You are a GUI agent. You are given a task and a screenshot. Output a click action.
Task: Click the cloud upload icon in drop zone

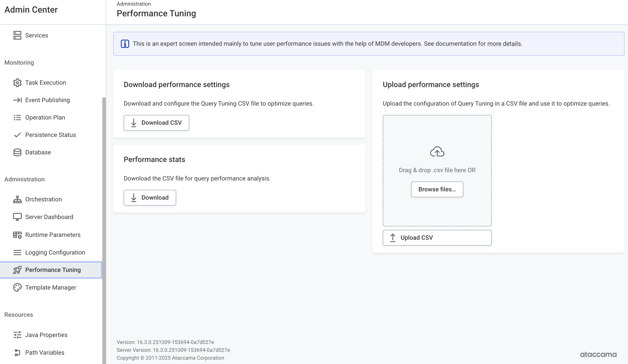[x=437, y=152]
